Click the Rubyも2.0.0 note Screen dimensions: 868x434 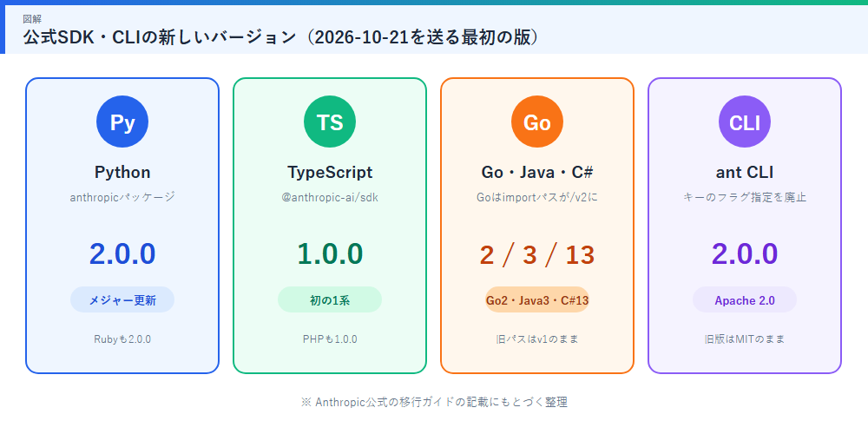pyautogui.click(x=122, y=339)
